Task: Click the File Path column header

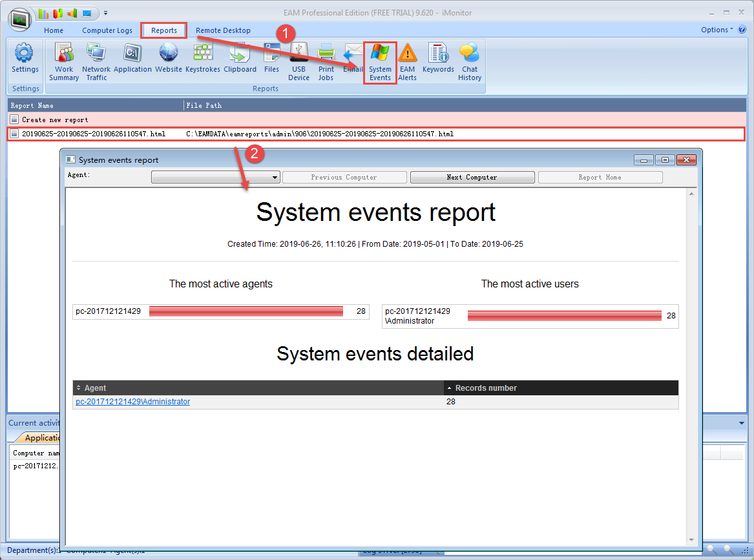Action: coord(465,105)
